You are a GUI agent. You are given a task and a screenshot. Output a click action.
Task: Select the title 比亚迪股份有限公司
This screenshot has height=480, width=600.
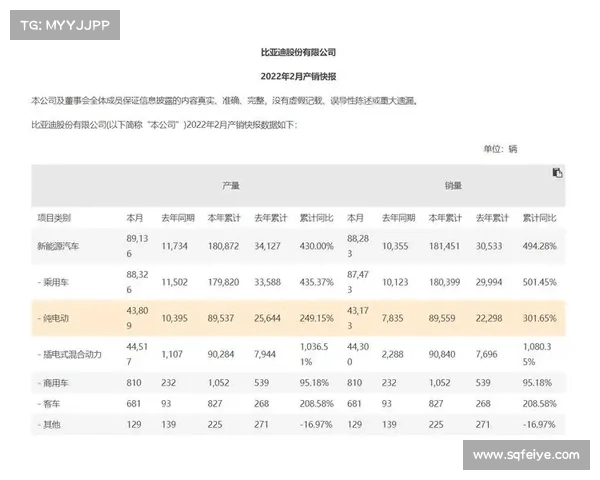(298, 52)
